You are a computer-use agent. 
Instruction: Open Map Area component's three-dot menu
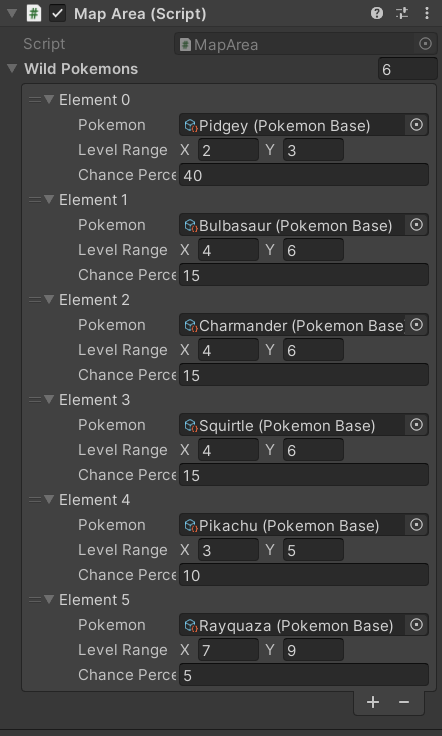pos(427,13)
